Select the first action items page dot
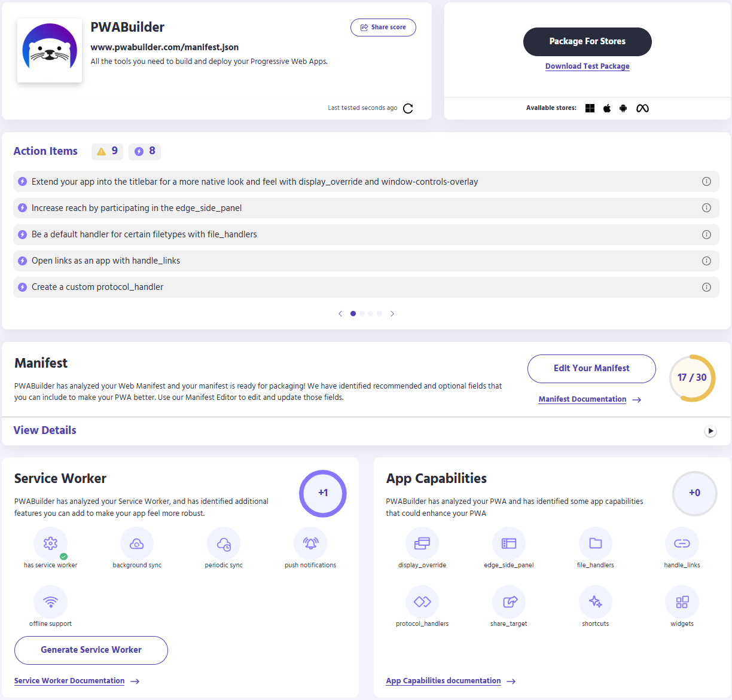732x700 pixels. tap(353, 314)
